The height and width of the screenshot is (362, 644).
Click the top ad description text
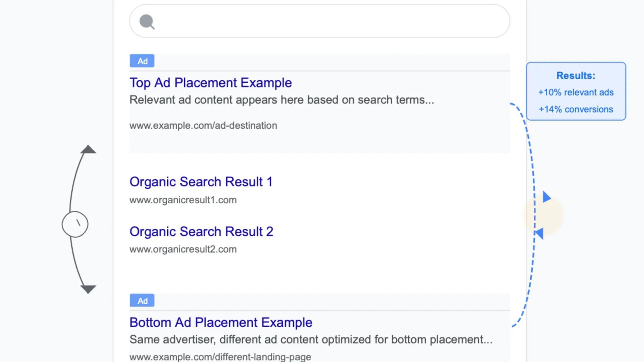tap(282, 100)
